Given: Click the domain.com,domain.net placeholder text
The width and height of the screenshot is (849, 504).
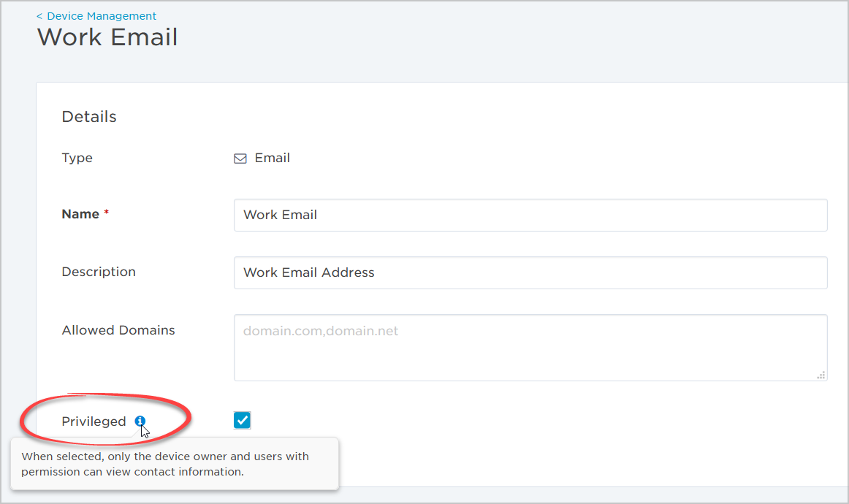Looking at the screenshot, I should click(x=321, y=331).
